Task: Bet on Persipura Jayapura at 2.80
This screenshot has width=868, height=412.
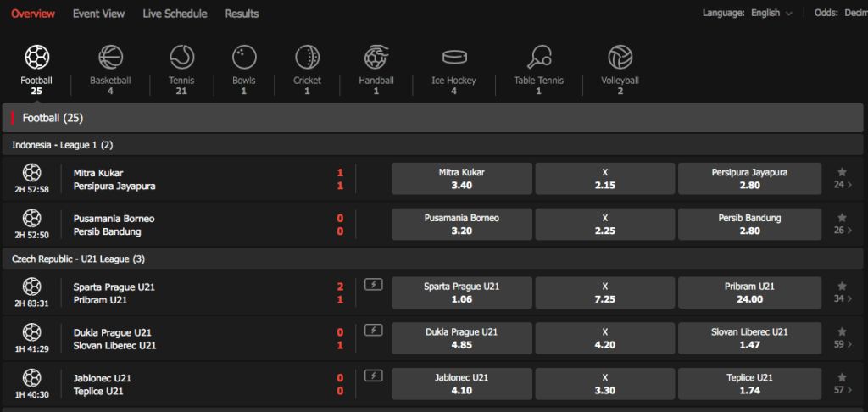Action: (x=749, y=179)
